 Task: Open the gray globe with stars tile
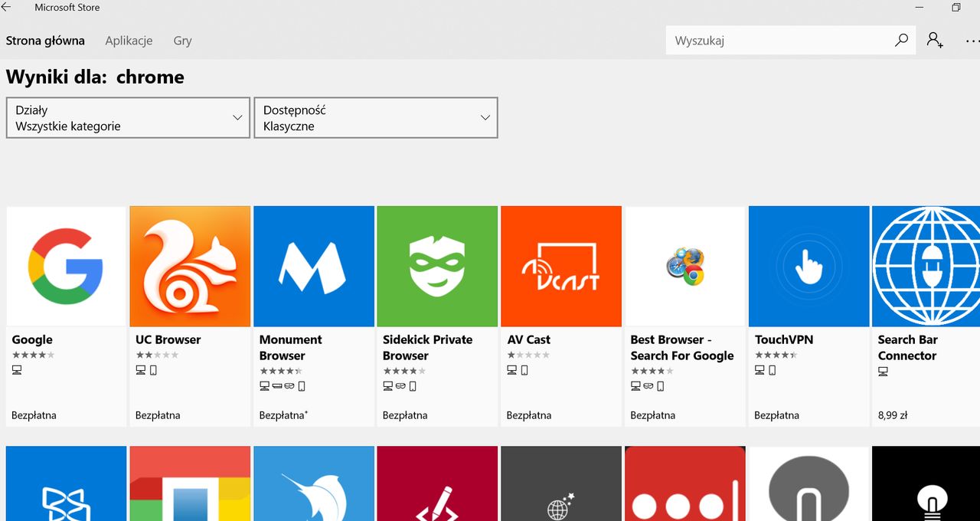(x=561, y=483)
